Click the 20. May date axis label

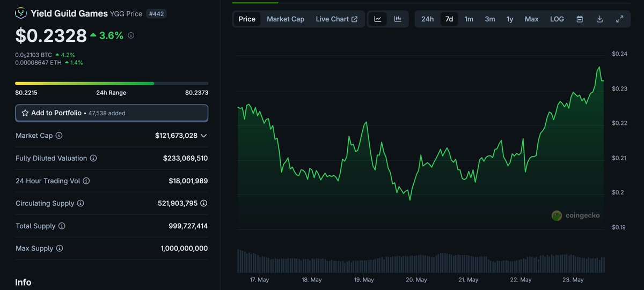(x=416, y=280)
